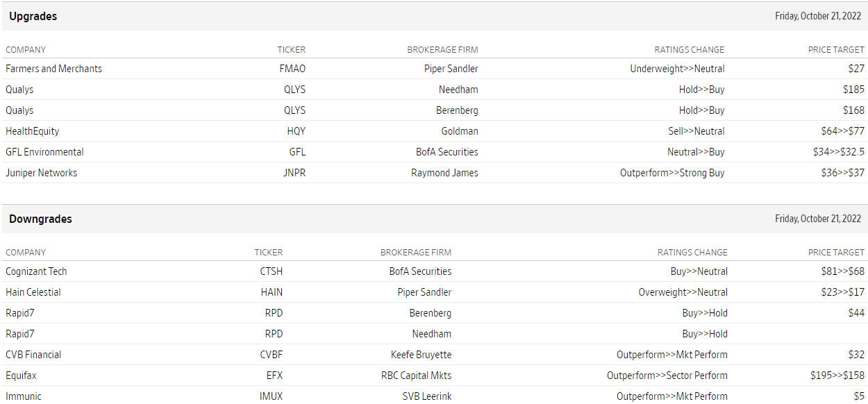Select Raymond James brokerage cell
Viewport: 868px width, 404px height.
point(444,173)
